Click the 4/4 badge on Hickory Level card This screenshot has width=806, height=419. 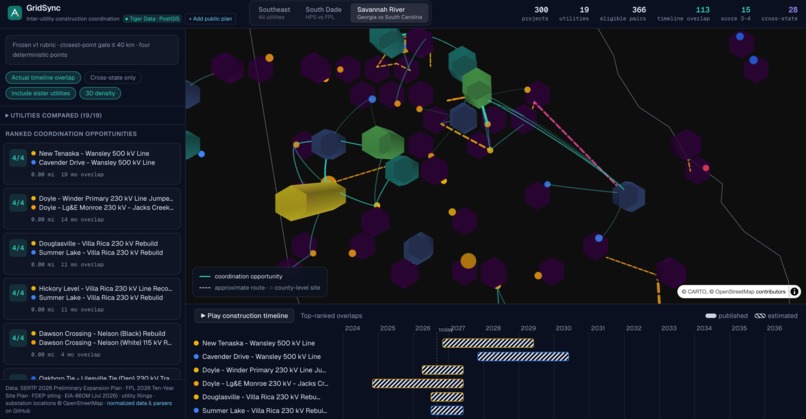click(x=18, y=293)
